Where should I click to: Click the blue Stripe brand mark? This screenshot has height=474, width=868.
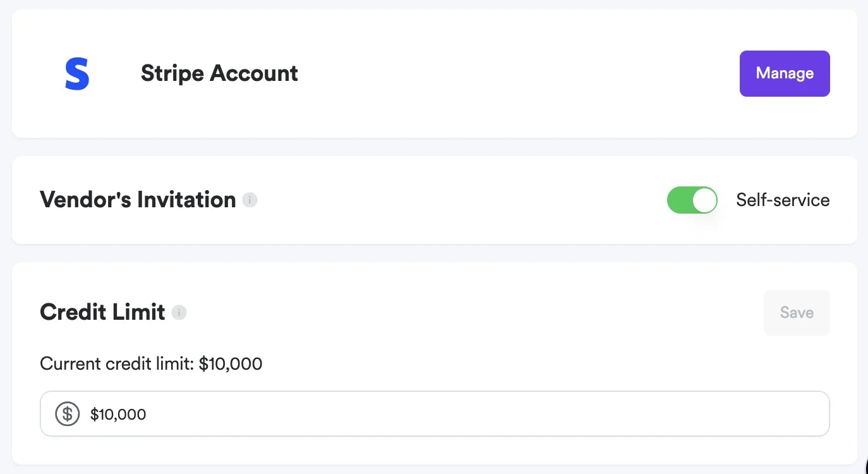(x=76, y=73)
